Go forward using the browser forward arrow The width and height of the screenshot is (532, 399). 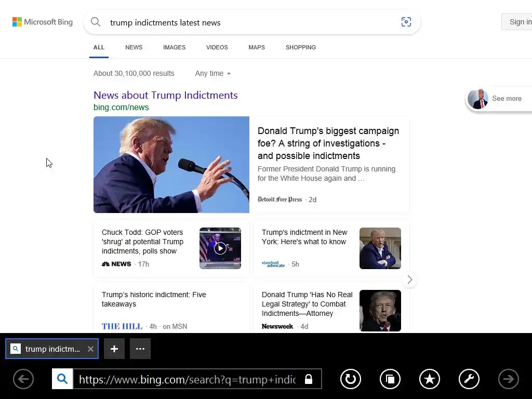[508, 379]
